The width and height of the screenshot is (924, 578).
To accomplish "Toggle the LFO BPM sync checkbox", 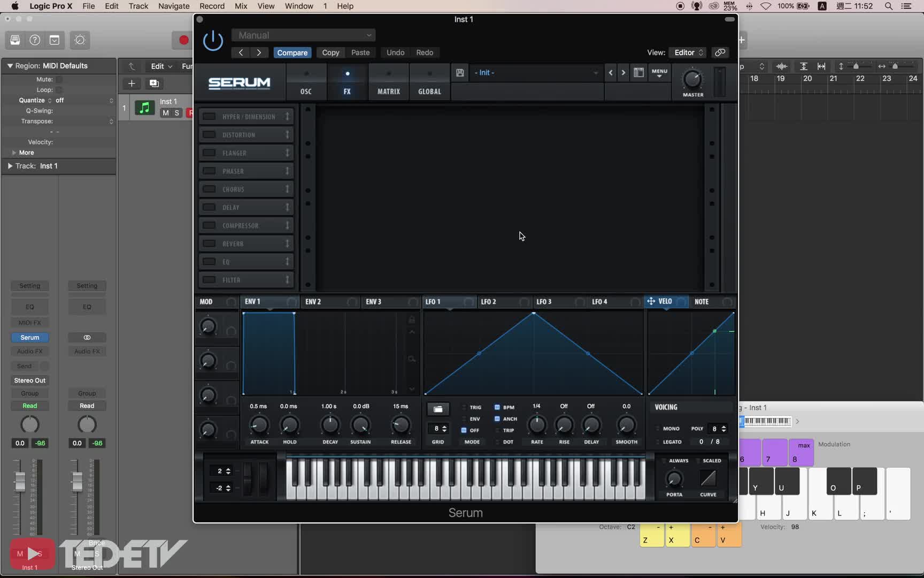I will [497, 407].
